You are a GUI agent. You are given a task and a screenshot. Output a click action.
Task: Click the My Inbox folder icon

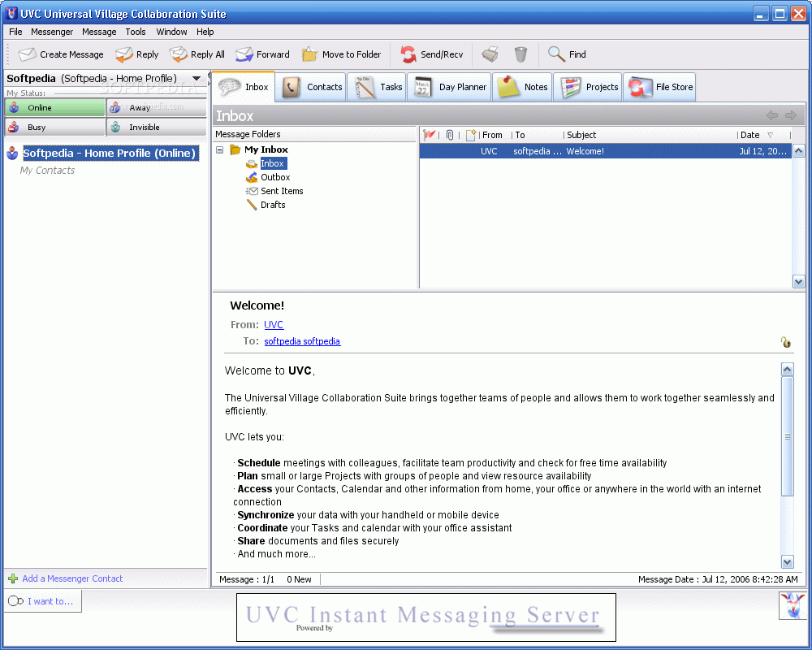235,149
